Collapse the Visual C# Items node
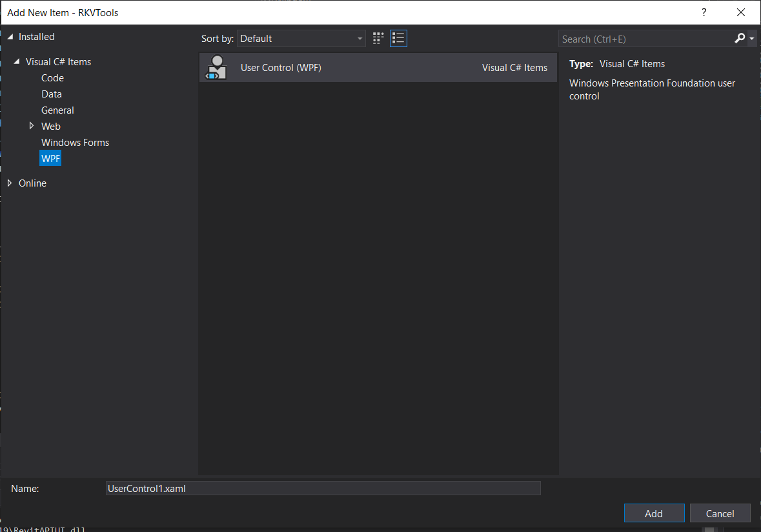The height and width of the screenshot is (532, 761). pos(15,61)
